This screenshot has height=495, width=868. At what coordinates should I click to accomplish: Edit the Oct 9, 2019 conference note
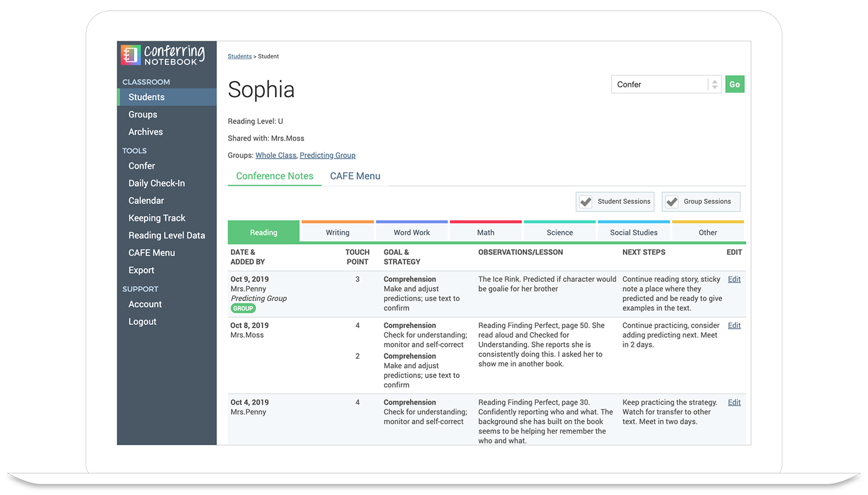tap(734, 279)
